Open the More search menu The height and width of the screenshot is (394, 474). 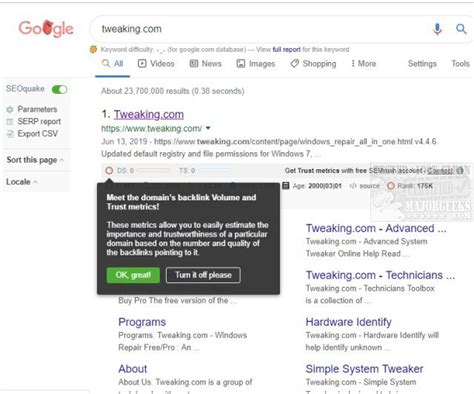pos(363,64)
